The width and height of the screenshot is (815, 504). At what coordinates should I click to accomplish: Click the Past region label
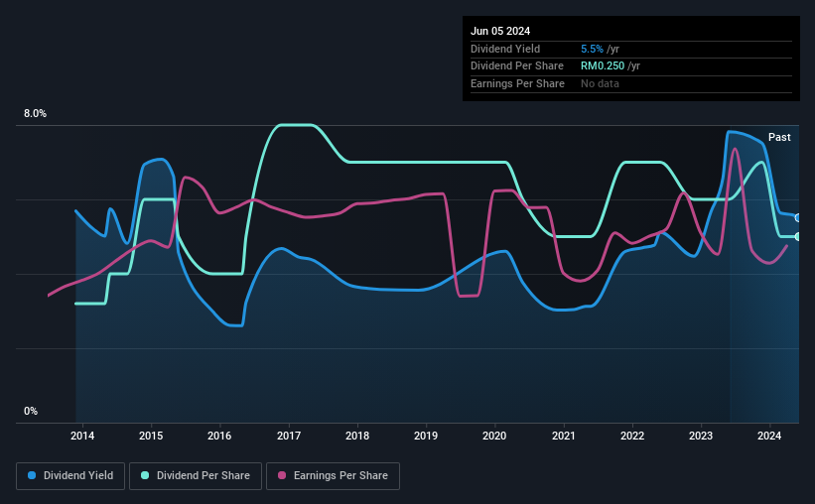779,137
